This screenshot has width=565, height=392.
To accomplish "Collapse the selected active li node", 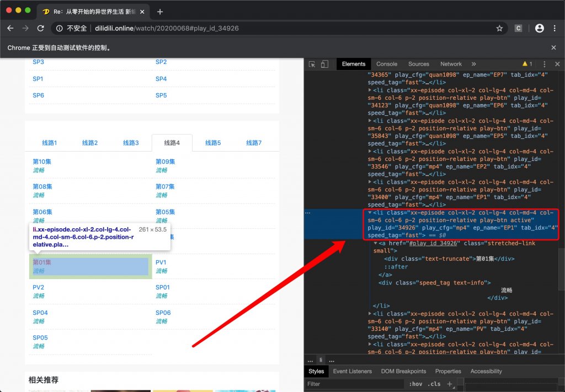I will pos(370,213).
